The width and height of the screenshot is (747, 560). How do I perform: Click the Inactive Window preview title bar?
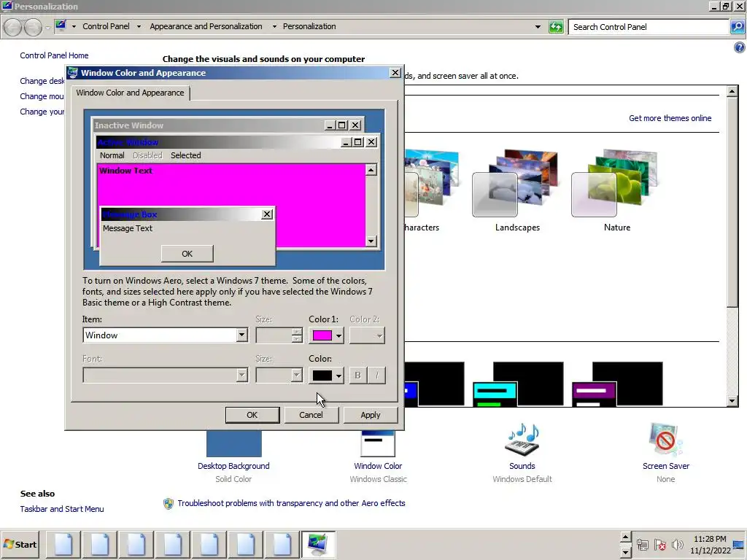pyautogui.click(x=208, y=125)
